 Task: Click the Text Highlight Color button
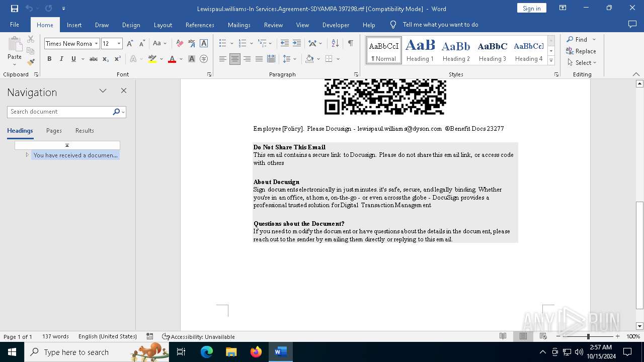click(x=152, y=59)
